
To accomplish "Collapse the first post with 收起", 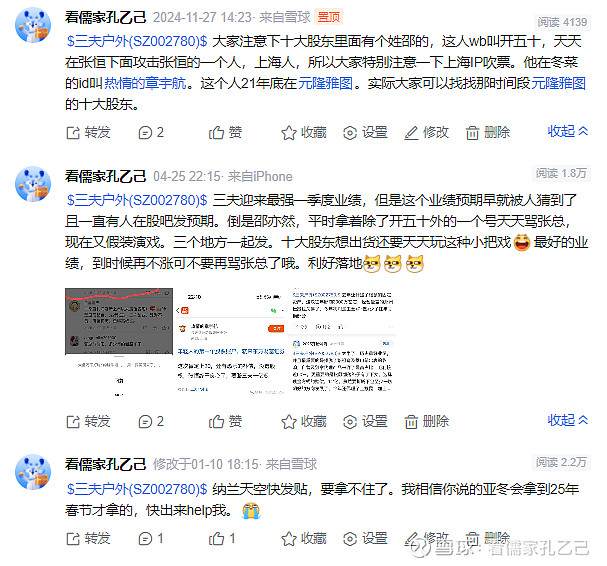I will pyautogui.click(x=568, y=131).
